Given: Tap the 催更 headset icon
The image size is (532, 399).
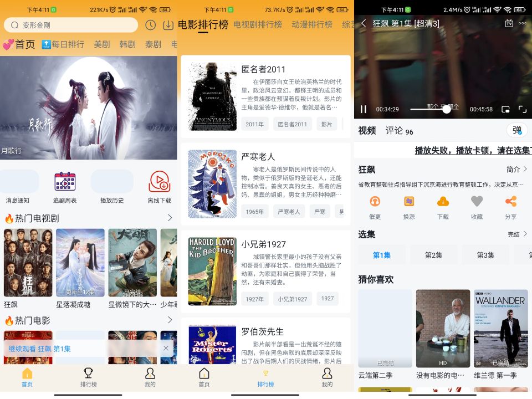Looking at the screenshot, I should pos(375,201).
